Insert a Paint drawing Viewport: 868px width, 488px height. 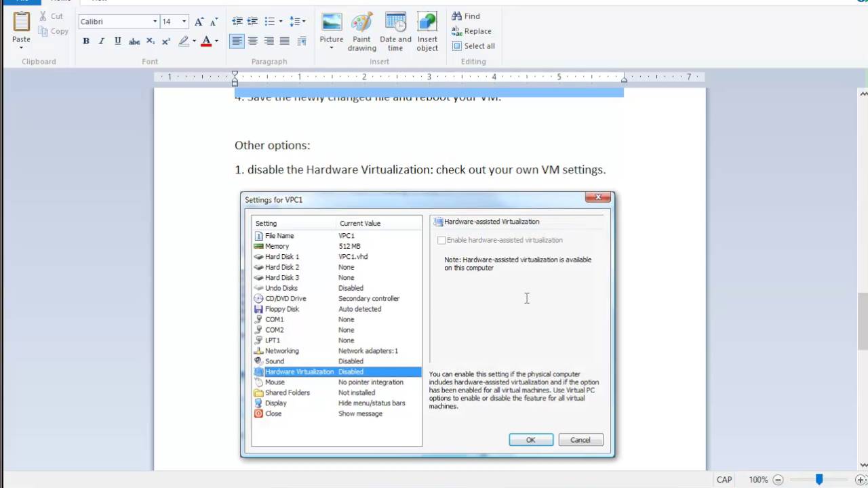click(x=361, y=32)
